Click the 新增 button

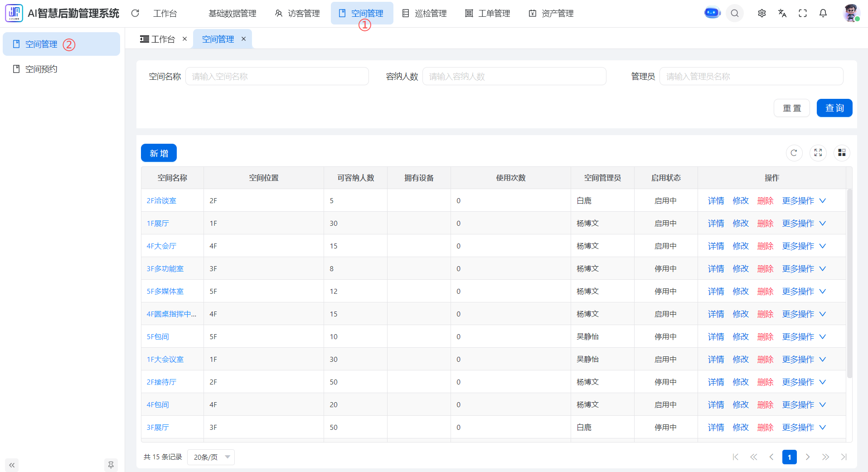159,153
